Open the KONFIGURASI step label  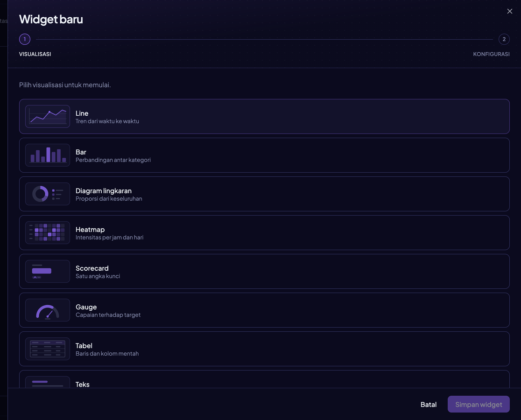[x=491, y=54]
